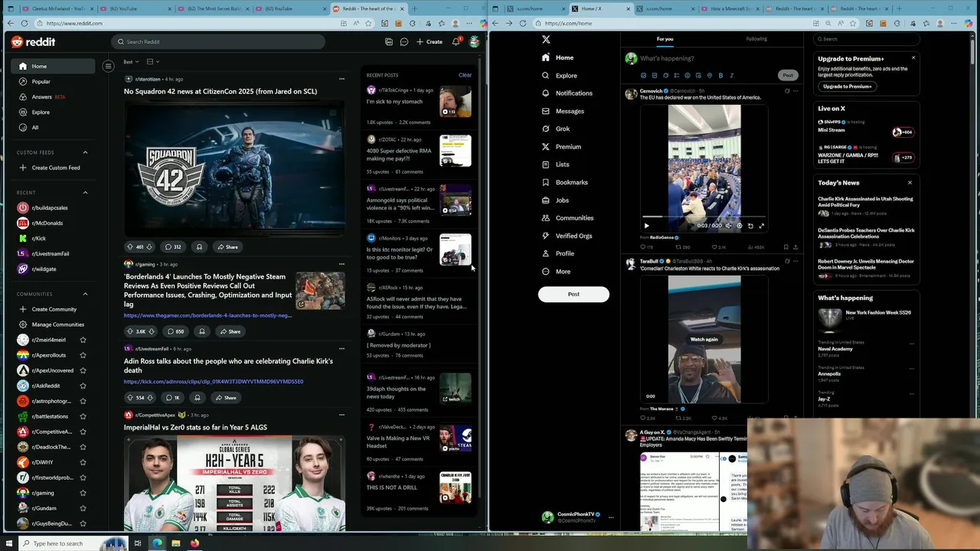Favorite r/Gundam community star
980x551 pixels.
click(83, 508)
